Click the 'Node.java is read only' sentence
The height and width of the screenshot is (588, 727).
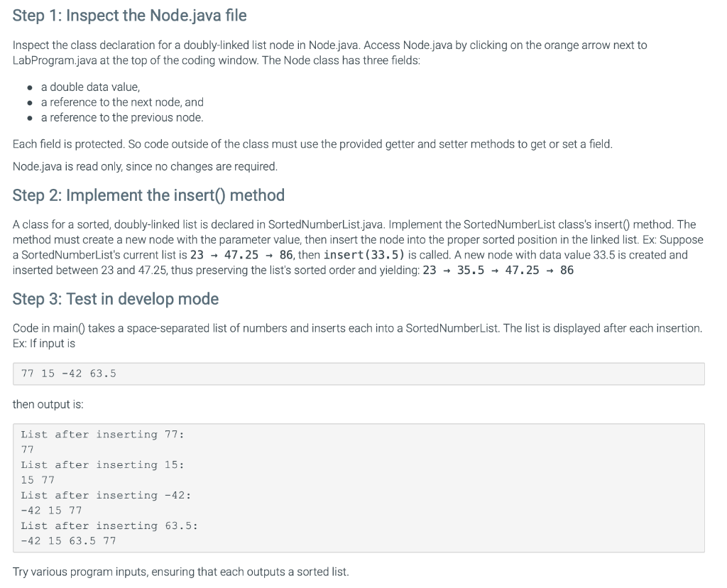click(x=145, y=166)
